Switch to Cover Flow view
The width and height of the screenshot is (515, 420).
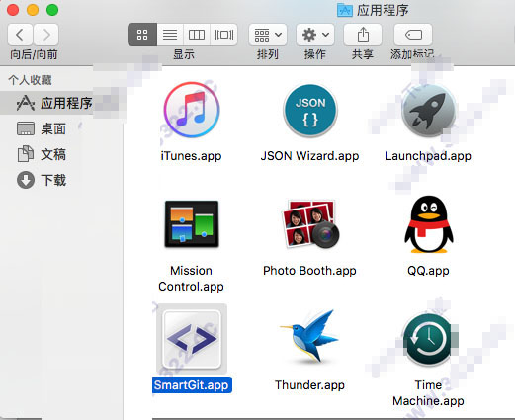pos(224,35)
